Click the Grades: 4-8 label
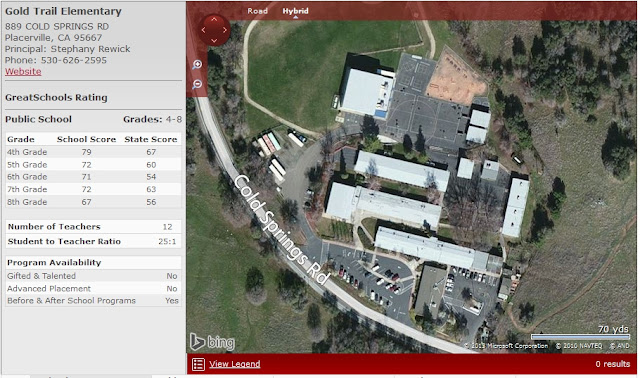The image size is (640, 378). click(x=152, y=119)
